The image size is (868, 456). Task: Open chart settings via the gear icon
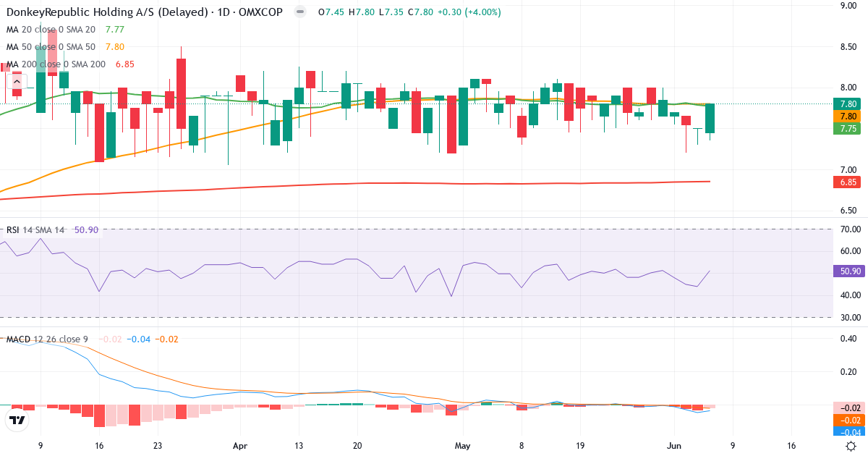coord(851,446)
